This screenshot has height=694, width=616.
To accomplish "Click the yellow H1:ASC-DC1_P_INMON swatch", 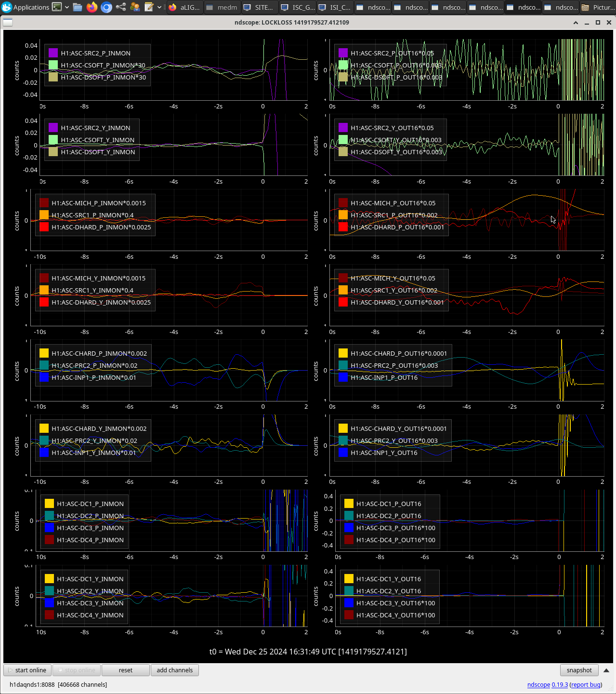I will coord(50,504).
